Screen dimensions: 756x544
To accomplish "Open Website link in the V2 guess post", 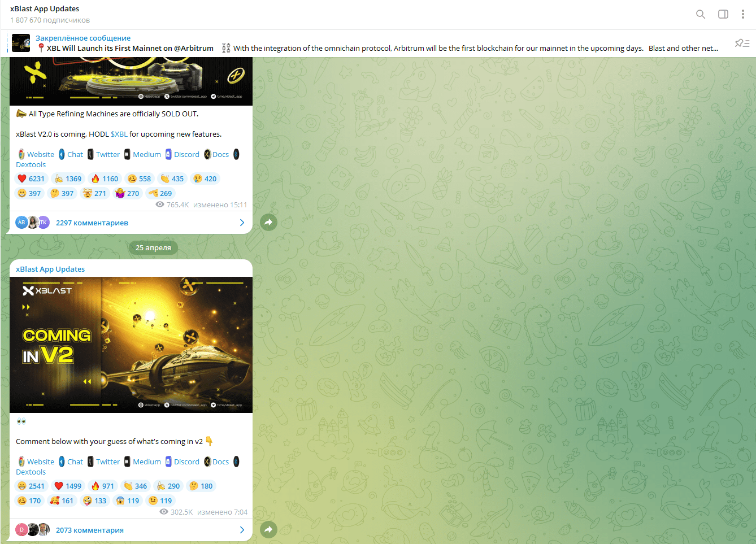I will [41, 462].
